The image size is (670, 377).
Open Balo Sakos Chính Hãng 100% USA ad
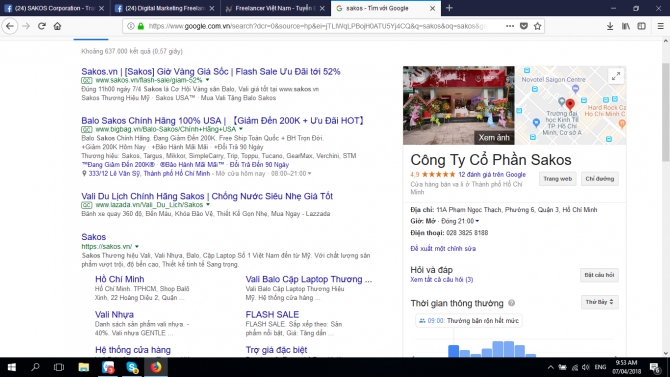[x=223, y=121]
